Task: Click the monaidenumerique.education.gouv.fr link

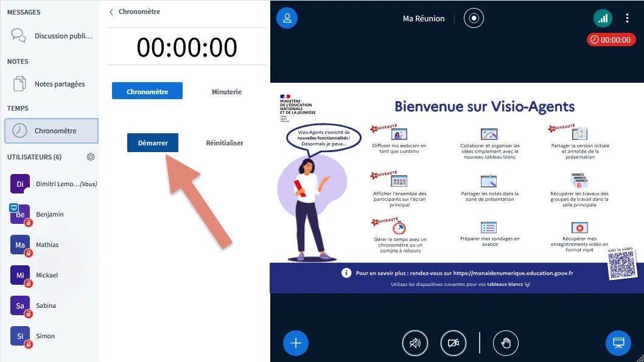Action: point(513,273)
